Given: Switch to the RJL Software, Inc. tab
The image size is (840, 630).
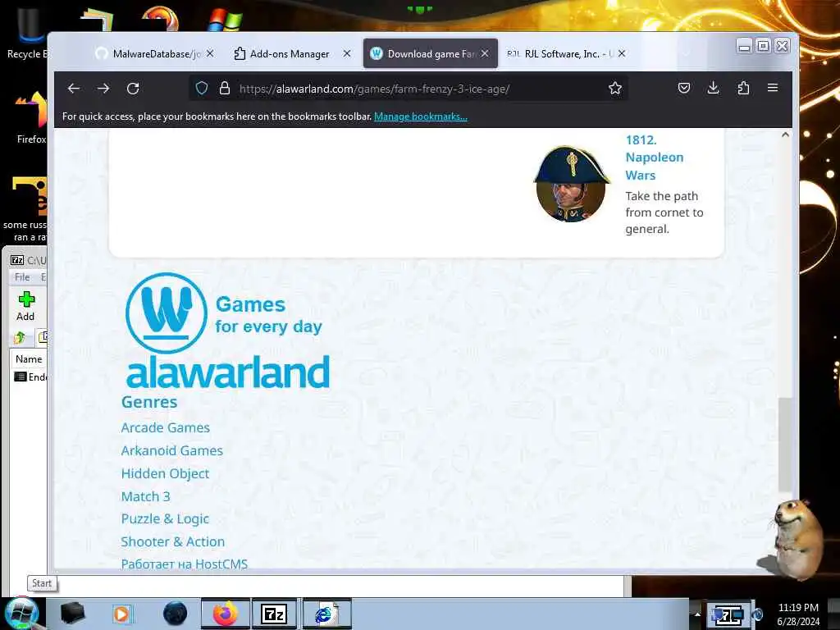Looking at the screenshot, I should click(567, 53).
